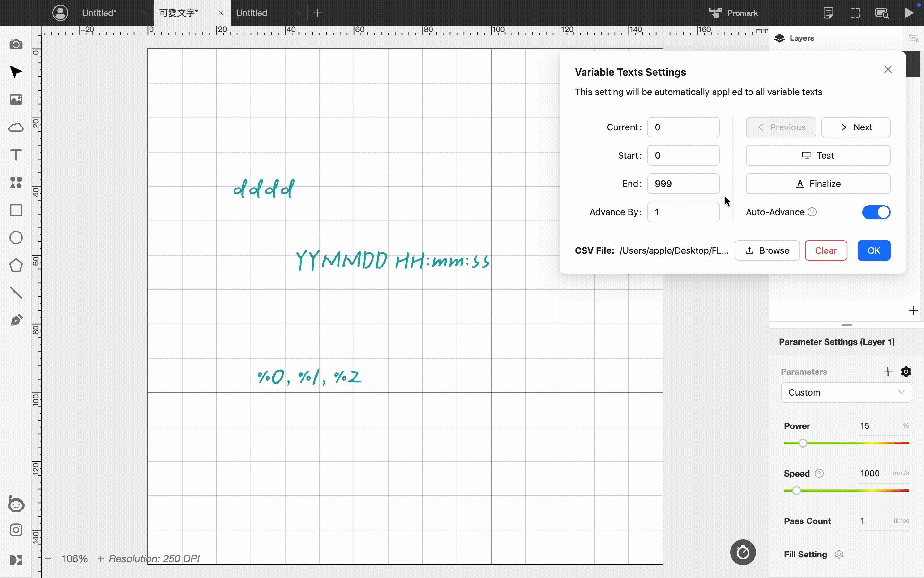The height and width of the screenshot is (578, 924).
Task: Click the frame preview icon in top bar
Action: [x=855, y=13]
